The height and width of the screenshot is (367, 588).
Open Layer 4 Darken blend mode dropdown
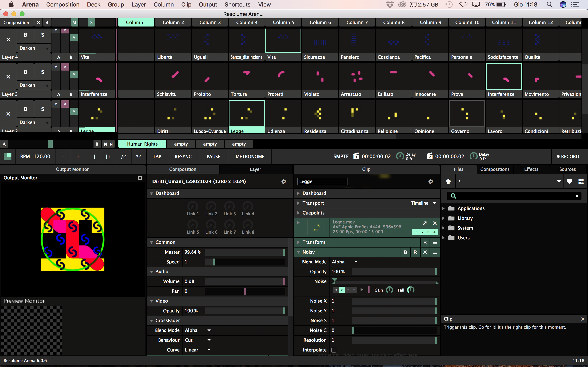coord(34,48)
